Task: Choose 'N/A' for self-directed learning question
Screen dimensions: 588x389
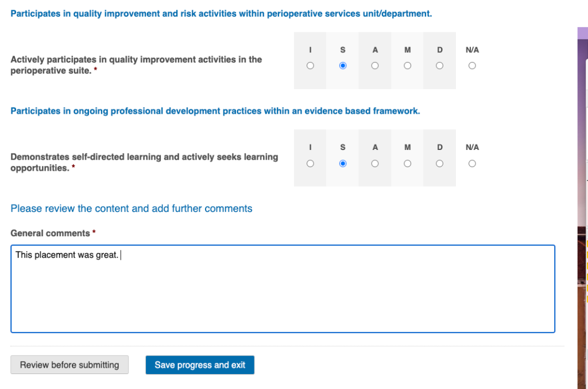Action: tap(472, 164)
